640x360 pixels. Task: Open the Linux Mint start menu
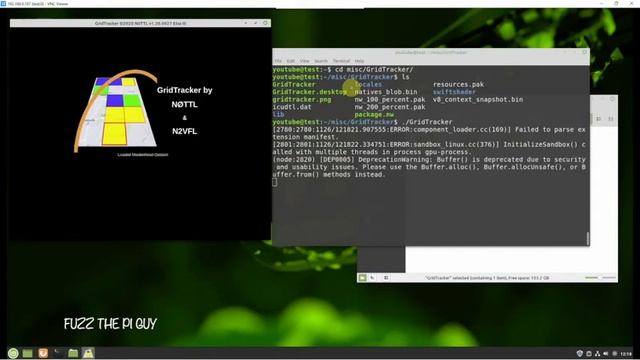point(13,353)
